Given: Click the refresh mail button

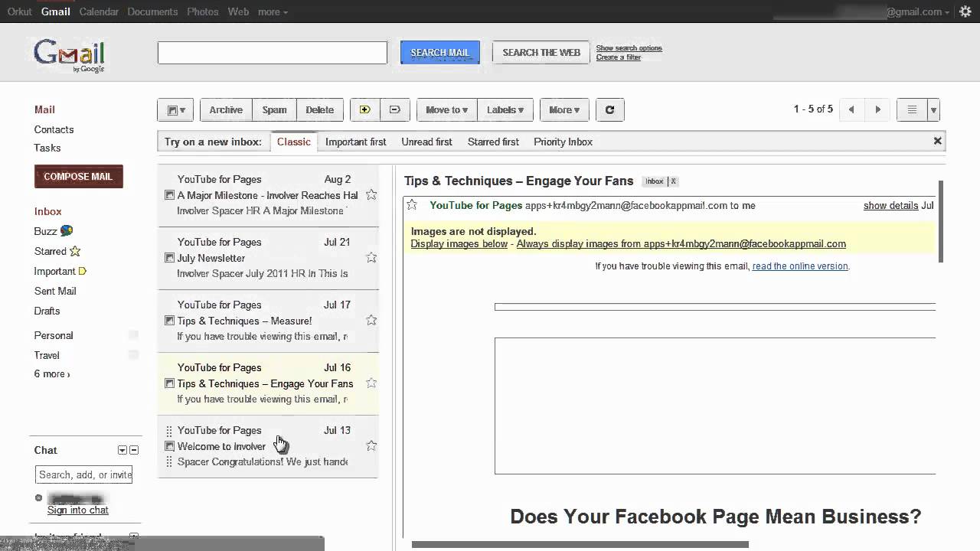Looking at the screenshot, I should 610,109.
